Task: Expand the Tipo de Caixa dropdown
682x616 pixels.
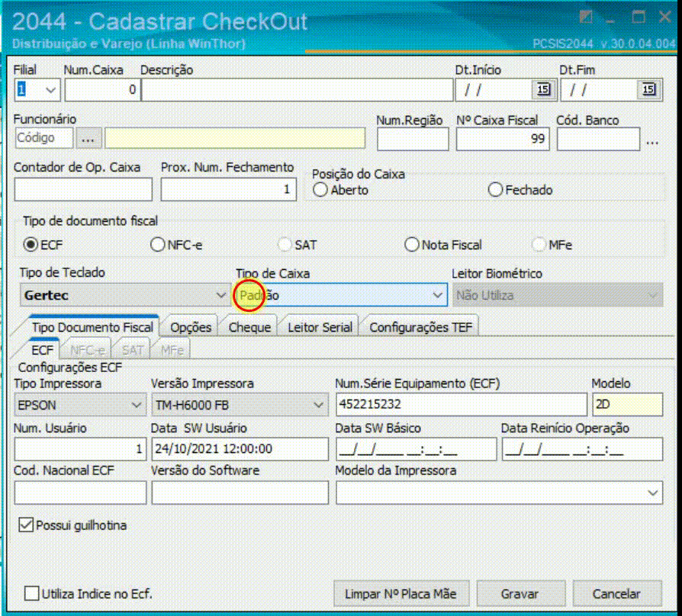Action: coord(438,295)
